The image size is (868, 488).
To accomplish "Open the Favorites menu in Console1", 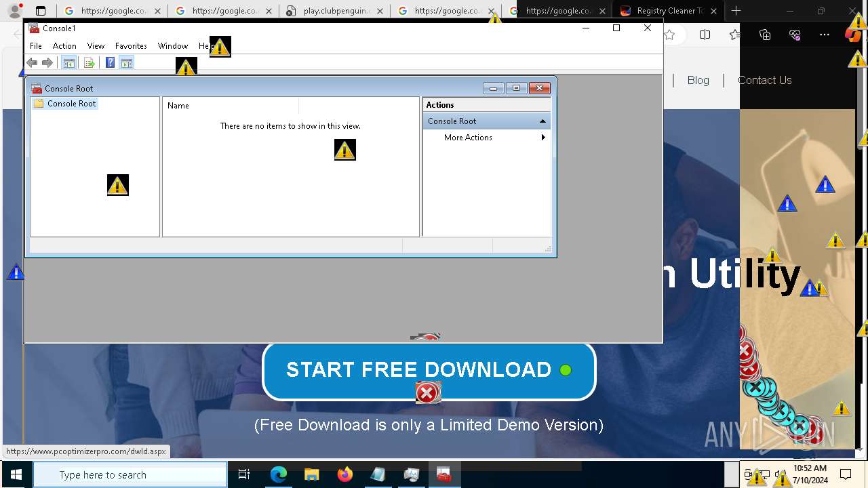I will pyautogui.click(x=131, y=46).
